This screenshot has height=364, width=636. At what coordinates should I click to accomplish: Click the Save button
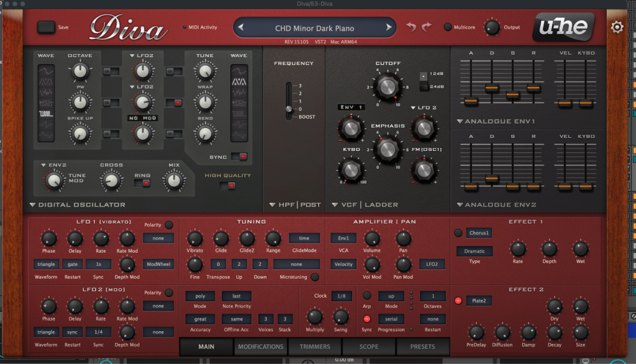coord(47,27)
